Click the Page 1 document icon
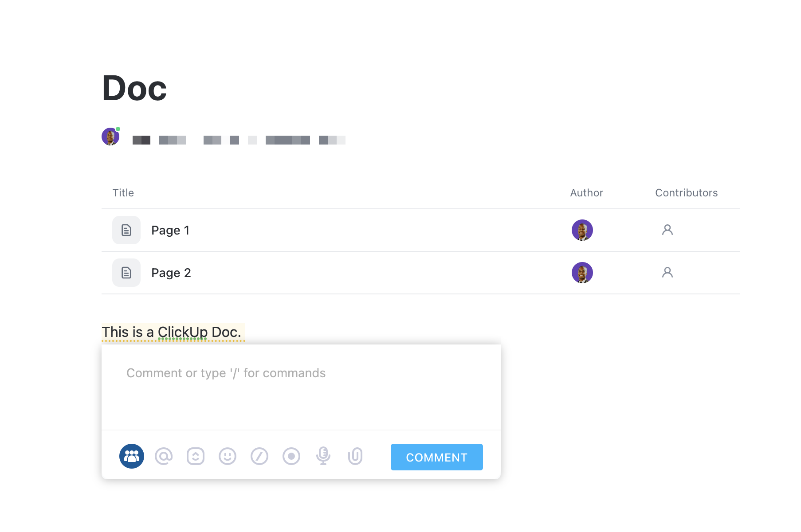This screenshot has height=532, width=801. [126, 230]
